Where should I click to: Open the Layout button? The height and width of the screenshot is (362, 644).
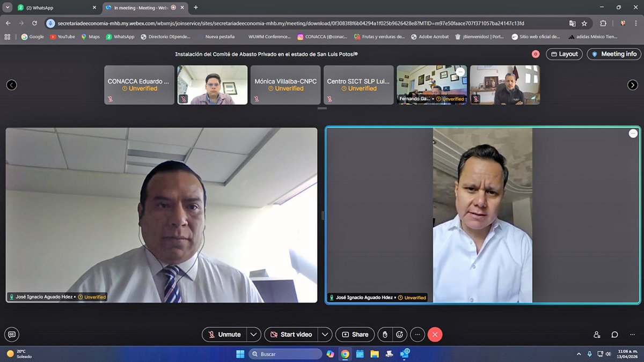(x=564, y=54)
